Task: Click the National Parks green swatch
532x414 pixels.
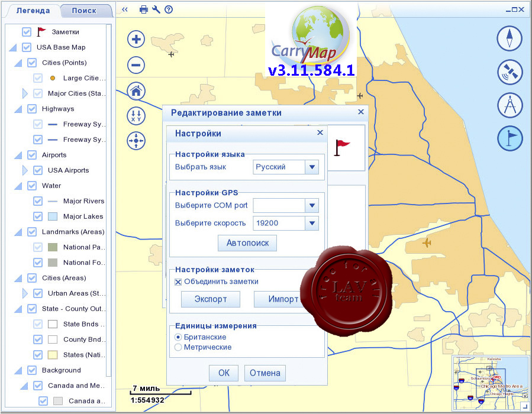Action: (x=53, y=247)
